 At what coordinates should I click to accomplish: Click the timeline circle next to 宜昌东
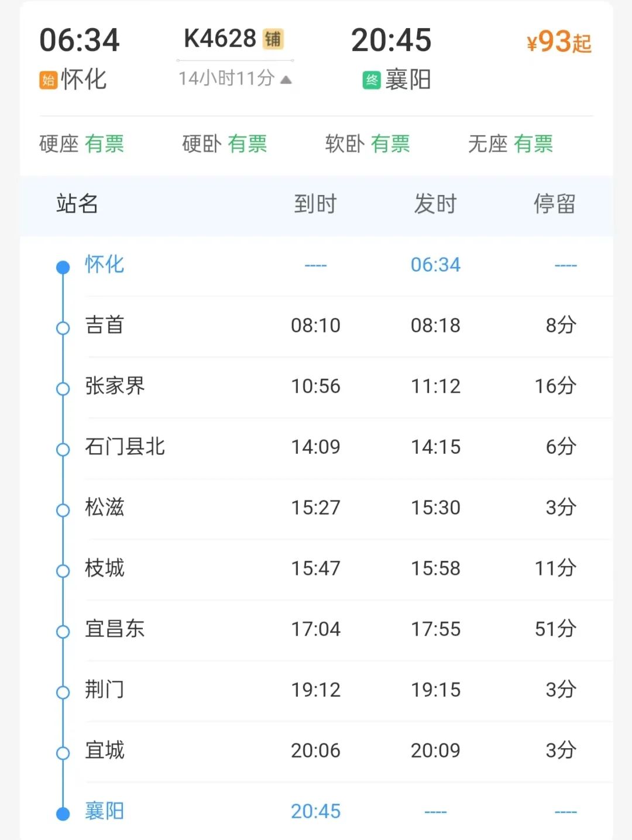click(63, 632)
